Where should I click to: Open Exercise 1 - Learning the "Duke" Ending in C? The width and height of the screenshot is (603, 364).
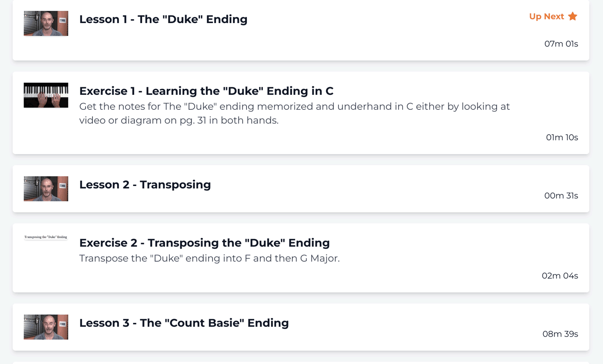(206, 91)
